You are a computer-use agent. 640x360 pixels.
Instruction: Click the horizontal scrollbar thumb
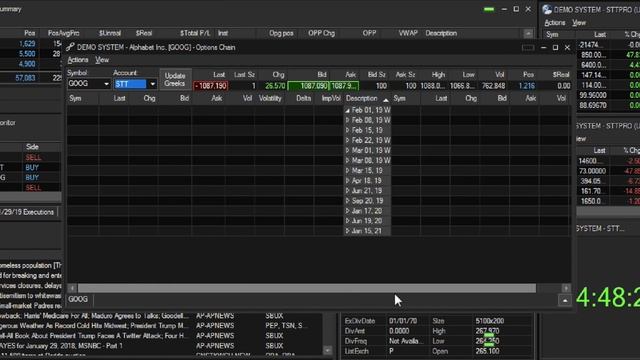click(307, 288)
